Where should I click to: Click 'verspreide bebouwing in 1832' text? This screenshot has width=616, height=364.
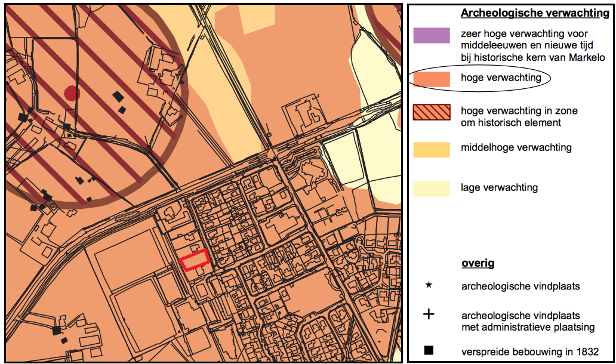(530, 351)
